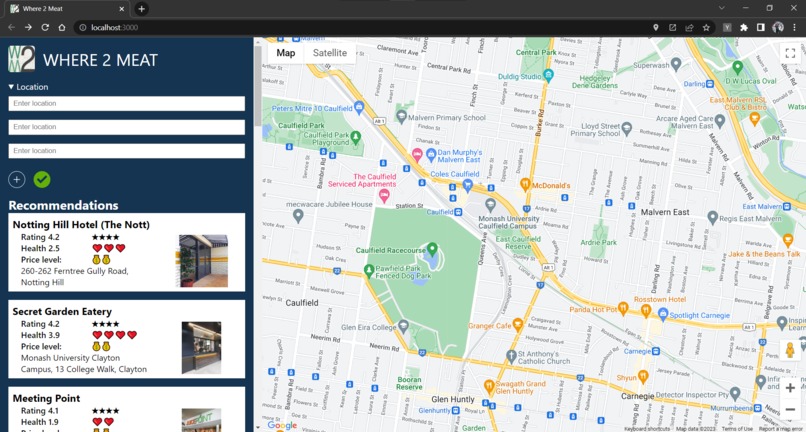Click Regis East Malvern marker
This screenshot has height=432, width=806.
coord(712,217)
